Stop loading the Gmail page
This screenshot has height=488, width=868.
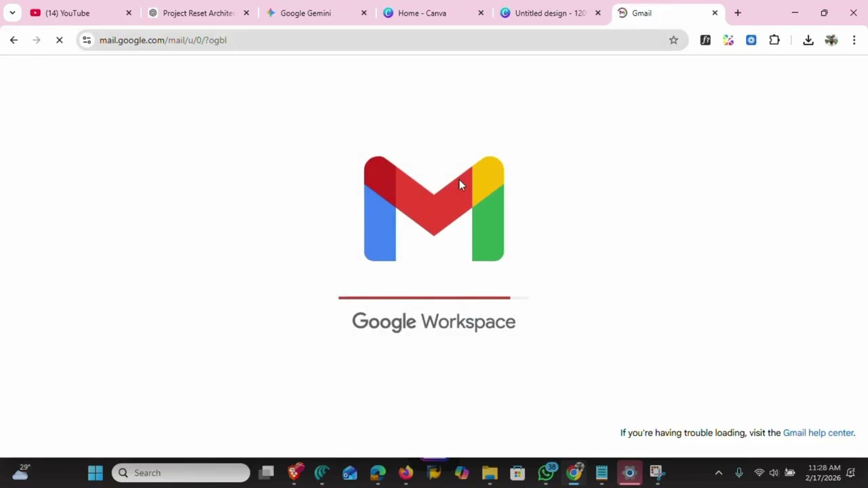59,40
